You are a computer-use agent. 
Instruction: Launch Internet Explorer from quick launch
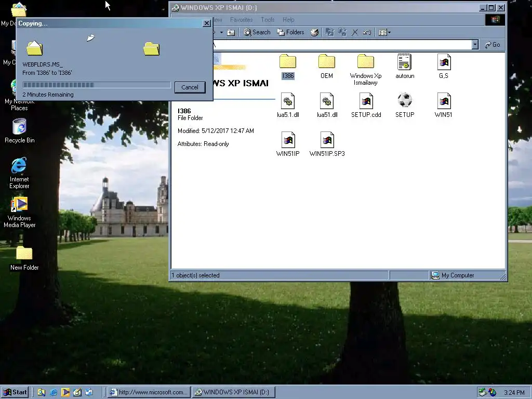[54, 393]
